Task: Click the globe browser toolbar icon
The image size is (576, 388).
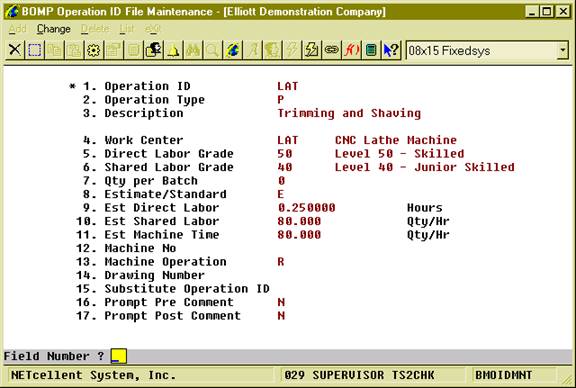Action: tap(233, 50)
